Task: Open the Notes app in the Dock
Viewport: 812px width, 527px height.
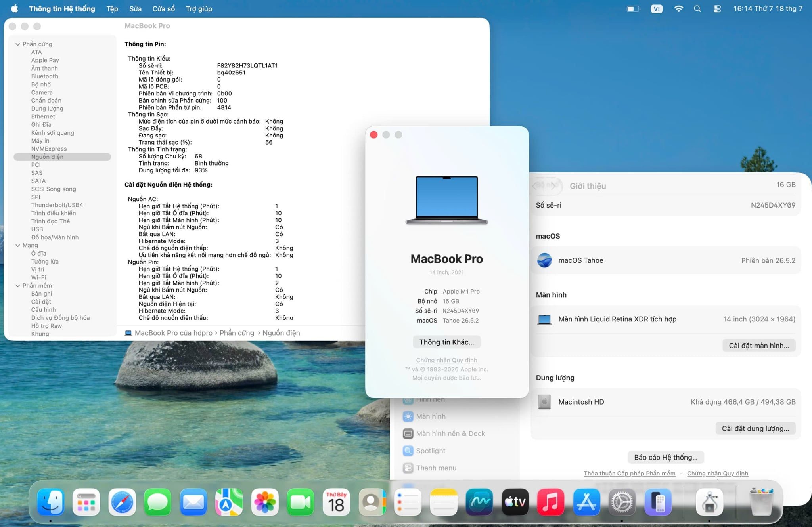Action: click(x=444, y=502)
